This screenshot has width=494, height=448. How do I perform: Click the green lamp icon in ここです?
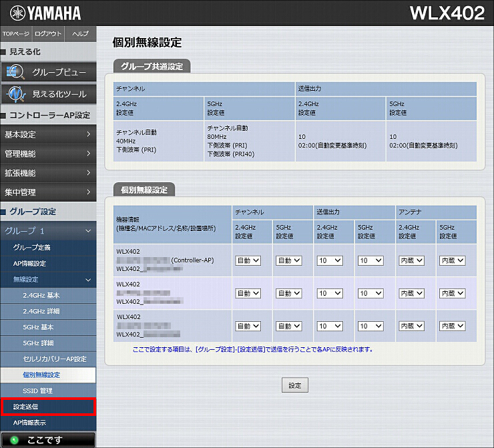[x=14, y=440]
